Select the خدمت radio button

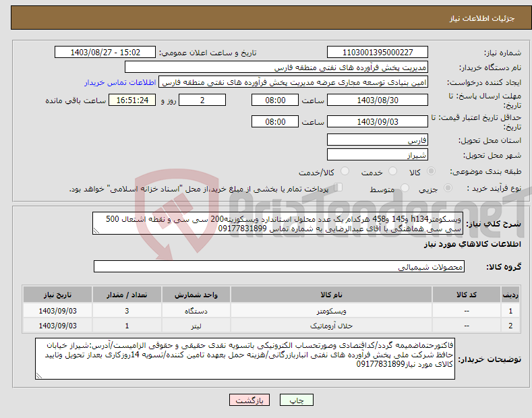coord(392,171)
